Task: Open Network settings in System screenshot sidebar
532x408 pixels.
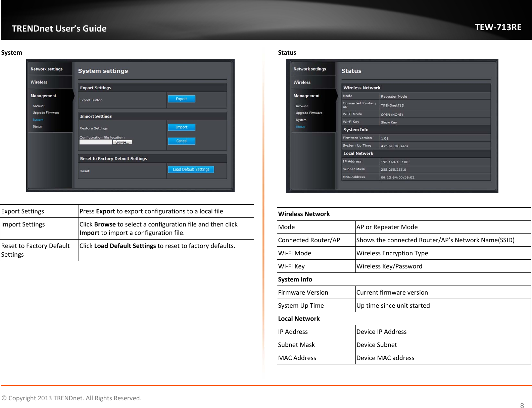Action: coord(46,69)
